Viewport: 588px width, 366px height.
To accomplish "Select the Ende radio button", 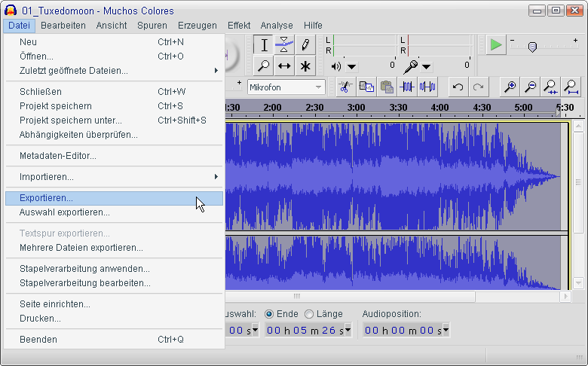I will 269,314.
